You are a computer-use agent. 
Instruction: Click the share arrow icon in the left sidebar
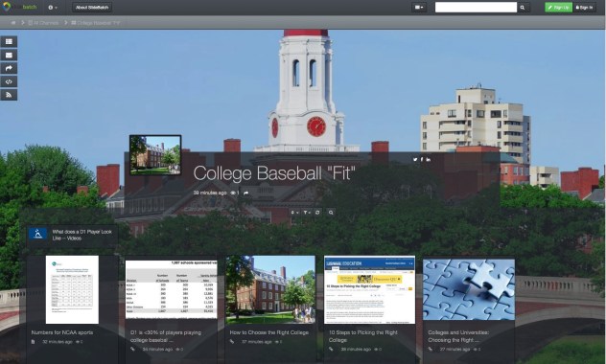[9, 68]
